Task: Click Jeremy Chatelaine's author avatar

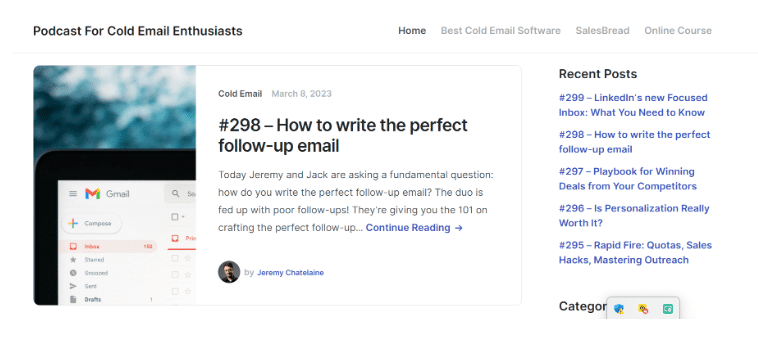Action: pyautogui.click(x=229, y=272)
